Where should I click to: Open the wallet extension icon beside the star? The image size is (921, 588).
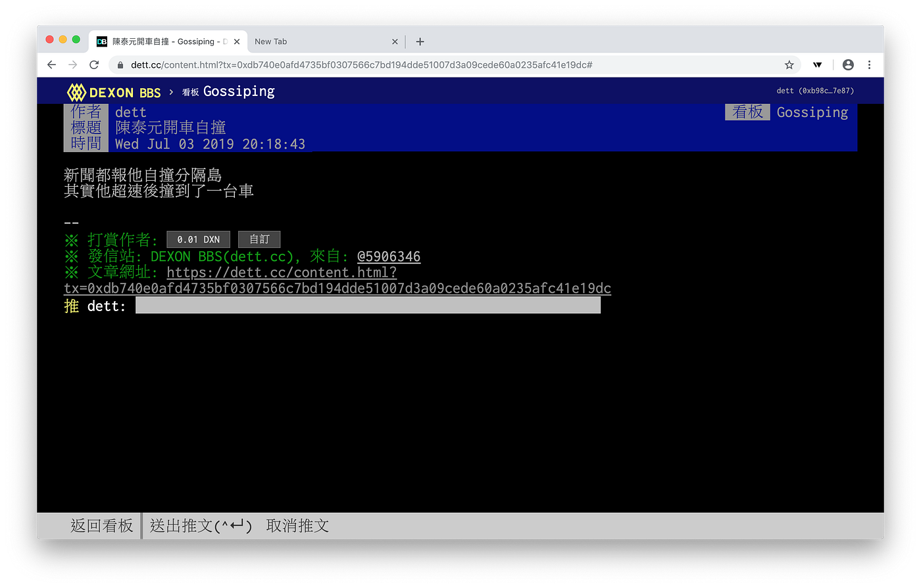[817, 64]
